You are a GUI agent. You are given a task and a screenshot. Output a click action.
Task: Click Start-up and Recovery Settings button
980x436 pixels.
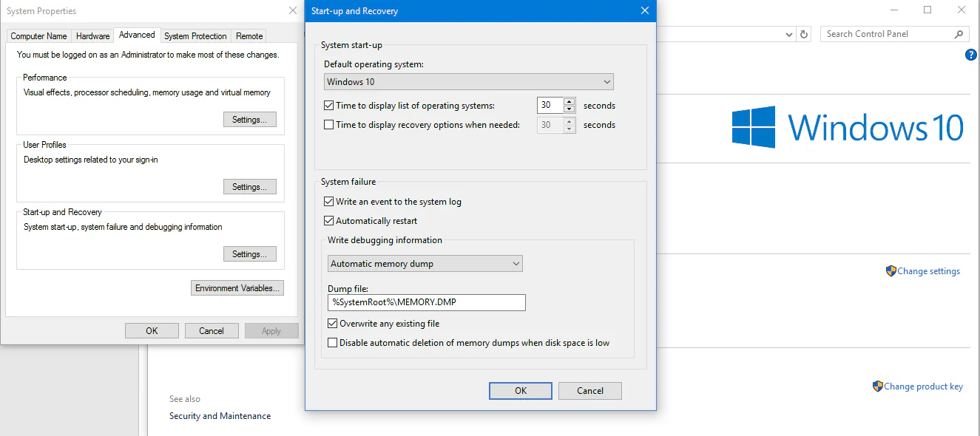(250, 254)
